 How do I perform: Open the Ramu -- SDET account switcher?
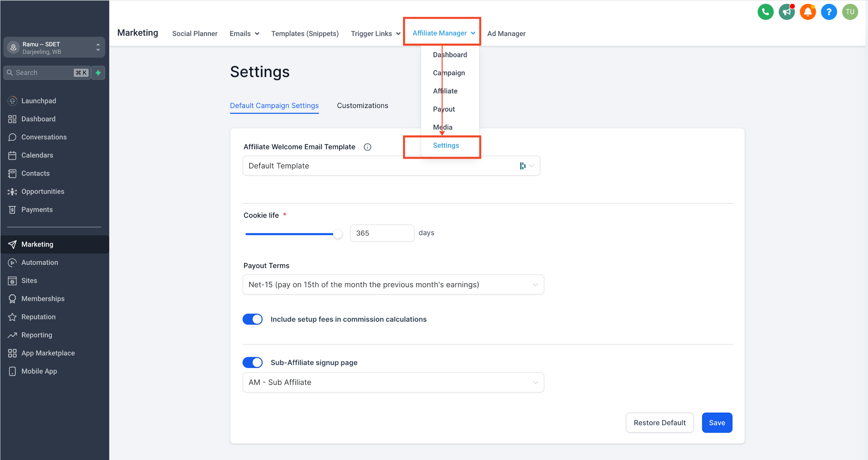coord(54,47)
